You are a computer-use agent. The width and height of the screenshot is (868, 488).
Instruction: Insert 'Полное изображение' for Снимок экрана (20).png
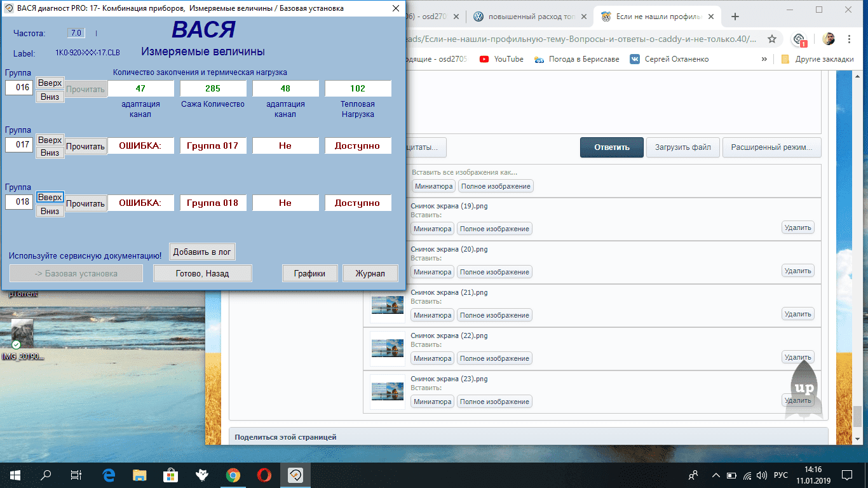[495, 272]
